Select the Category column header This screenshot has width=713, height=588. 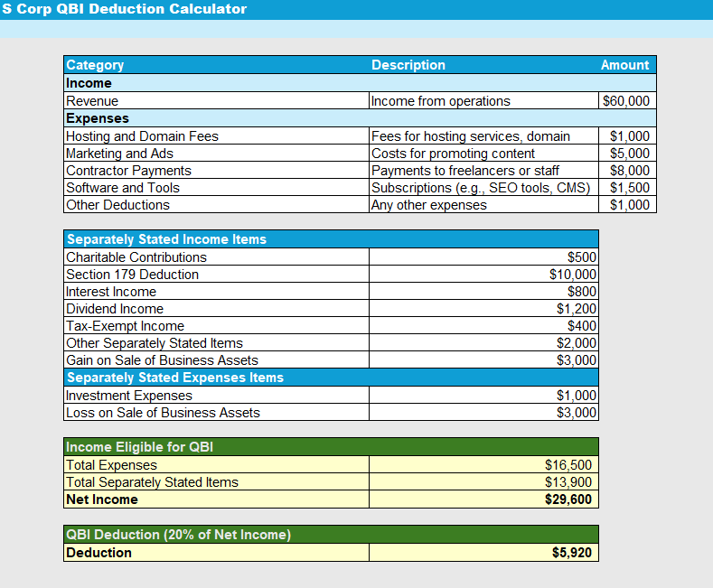(95, 65)
